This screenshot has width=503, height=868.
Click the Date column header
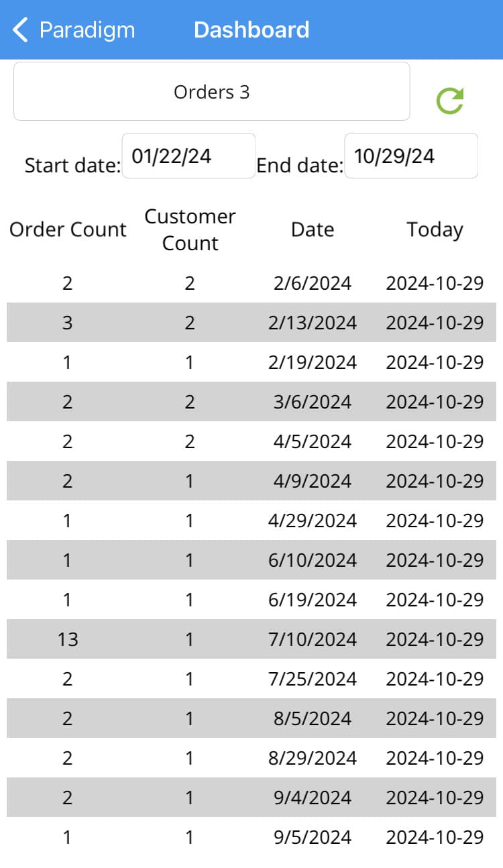[313, 229]
